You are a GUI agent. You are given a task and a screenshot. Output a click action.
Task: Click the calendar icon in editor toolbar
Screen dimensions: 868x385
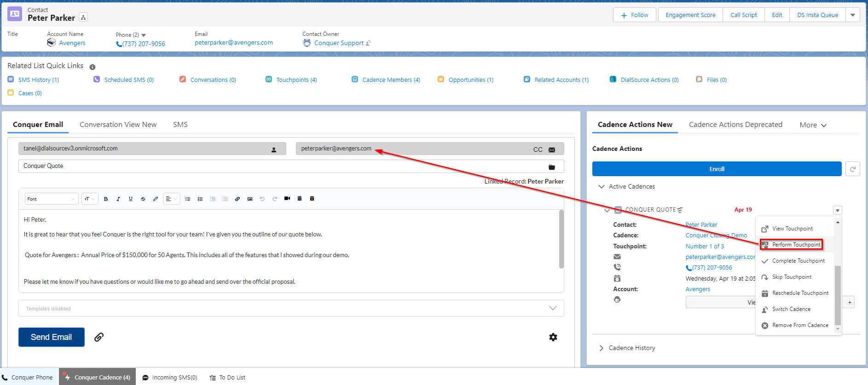pos(300,199)
